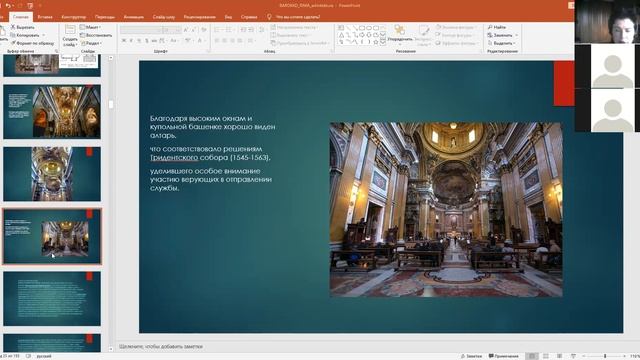Click the star shape in the shapes gallery
The width and height of the screenshot is (640, 360).
click(376, 42)
